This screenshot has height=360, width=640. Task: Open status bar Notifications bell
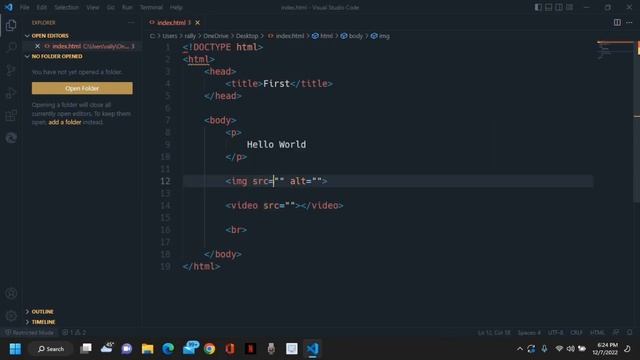[630, 333]
